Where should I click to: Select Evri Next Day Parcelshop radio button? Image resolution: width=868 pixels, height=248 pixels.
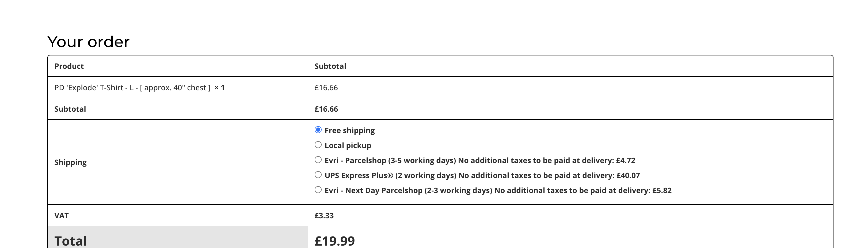pos(318,190)
